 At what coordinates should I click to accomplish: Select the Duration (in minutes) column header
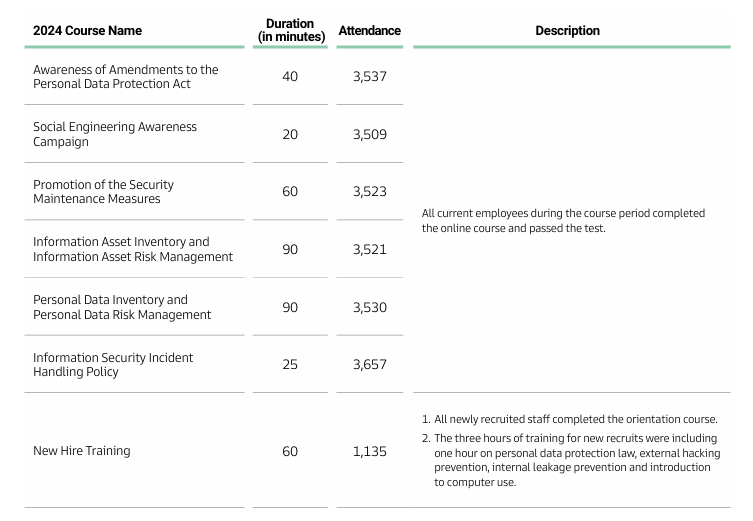click(x=290, y=30)
